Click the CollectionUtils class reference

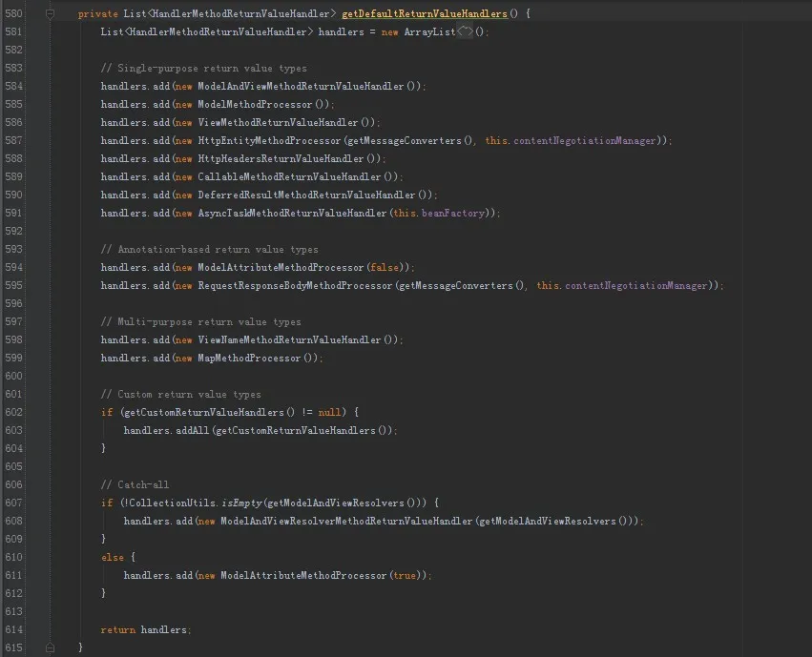(173, 503)
